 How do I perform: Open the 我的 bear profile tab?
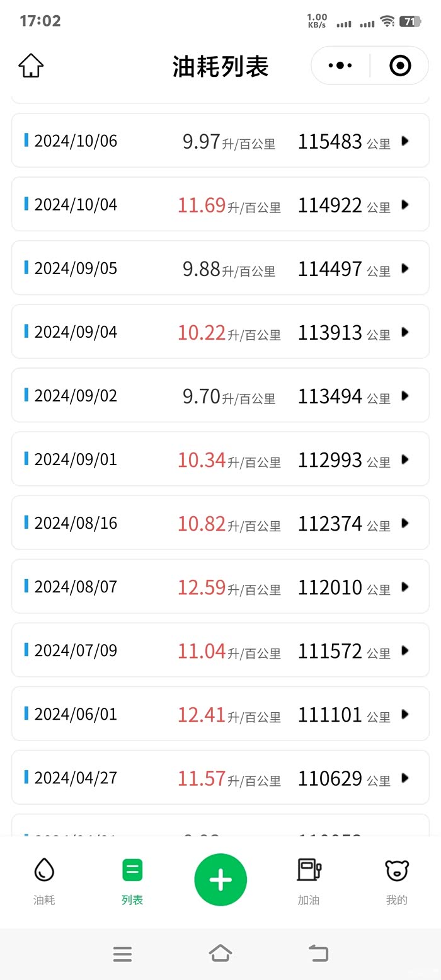(x=397, y=881)
